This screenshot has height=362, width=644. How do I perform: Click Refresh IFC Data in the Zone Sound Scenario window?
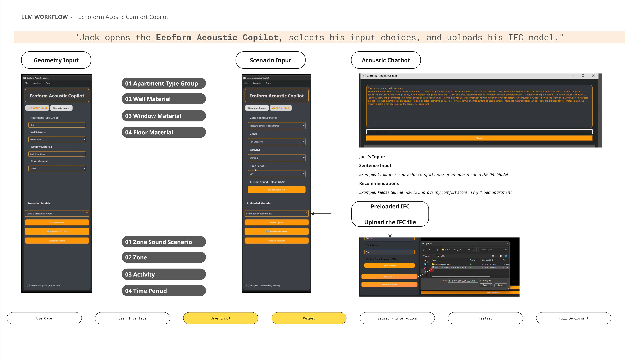277,232
